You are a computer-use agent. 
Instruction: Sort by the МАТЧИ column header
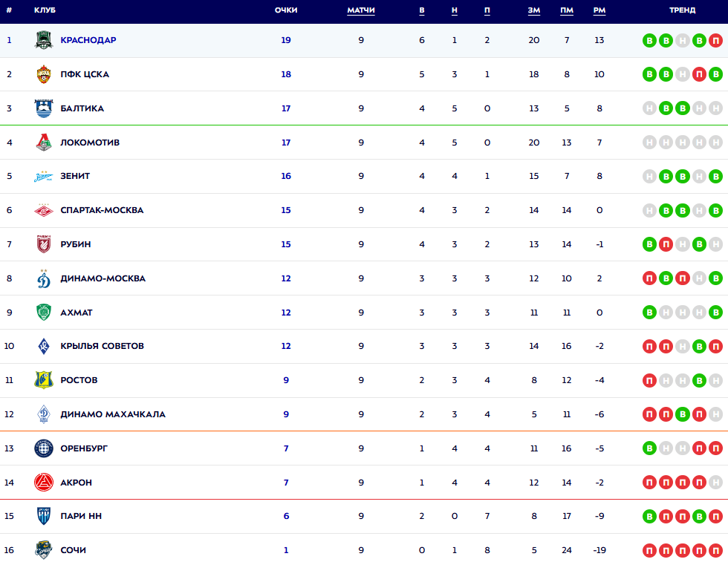point(361,10)
